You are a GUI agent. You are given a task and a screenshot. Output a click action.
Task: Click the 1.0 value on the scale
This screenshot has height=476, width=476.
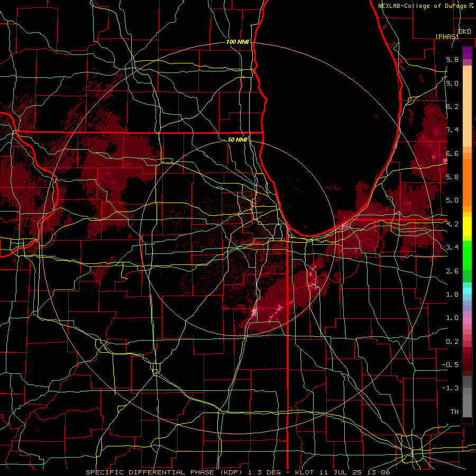[452, 318]
